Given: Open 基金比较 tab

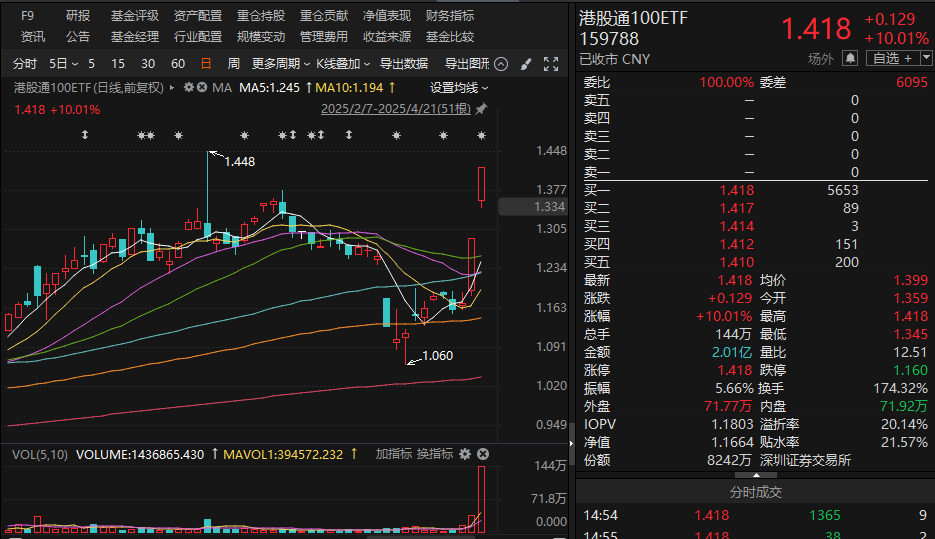Looking at the screenshot, I should pos(450,37).
